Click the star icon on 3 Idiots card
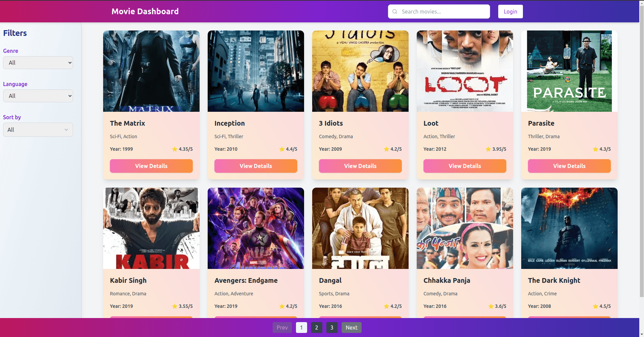644x337 pixels. point(386,149)
